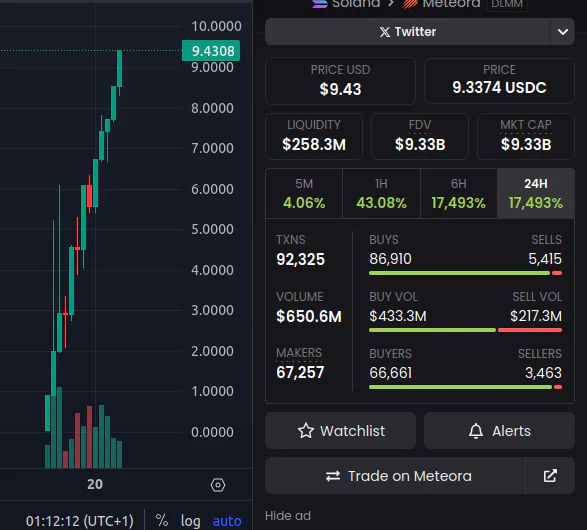Click the star icon on Watchlist
The width and height of the screenshot is (587, 530).
pyautogui.click(x=306, y=431)
